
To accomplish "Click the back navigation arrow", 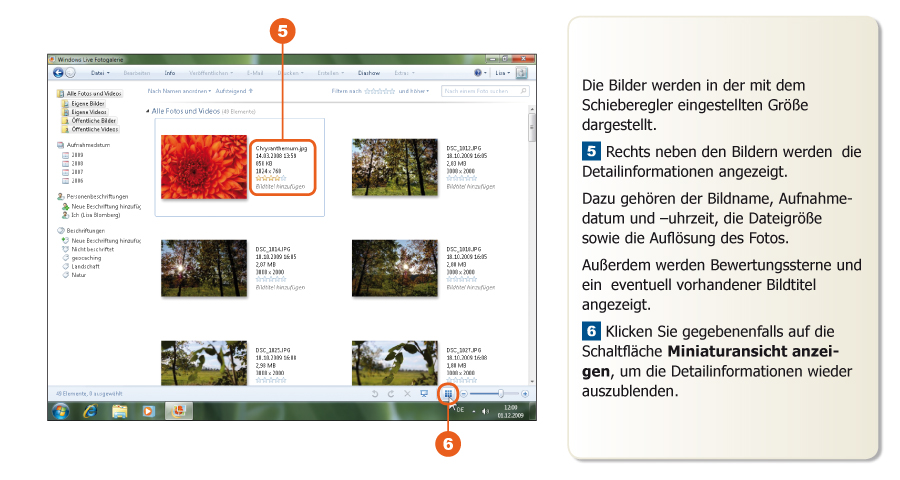I will pos(58,73).
